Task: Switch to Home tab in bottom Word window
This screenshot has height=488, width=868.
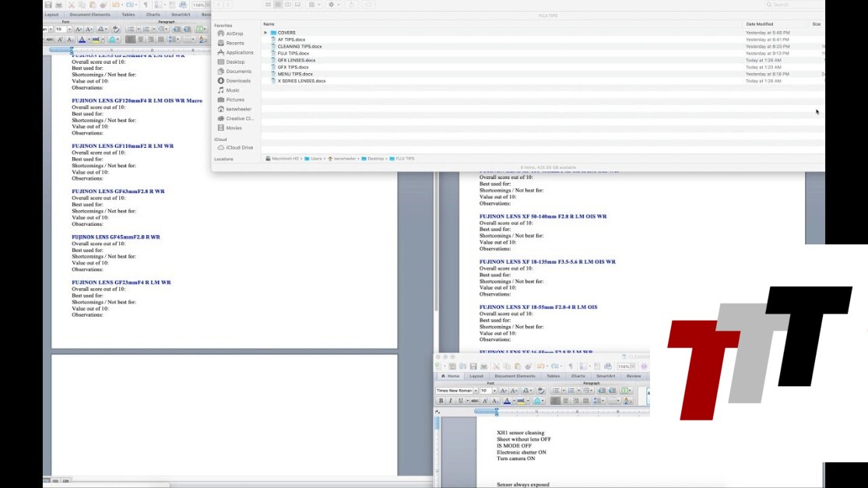Action: coord(451,376)
